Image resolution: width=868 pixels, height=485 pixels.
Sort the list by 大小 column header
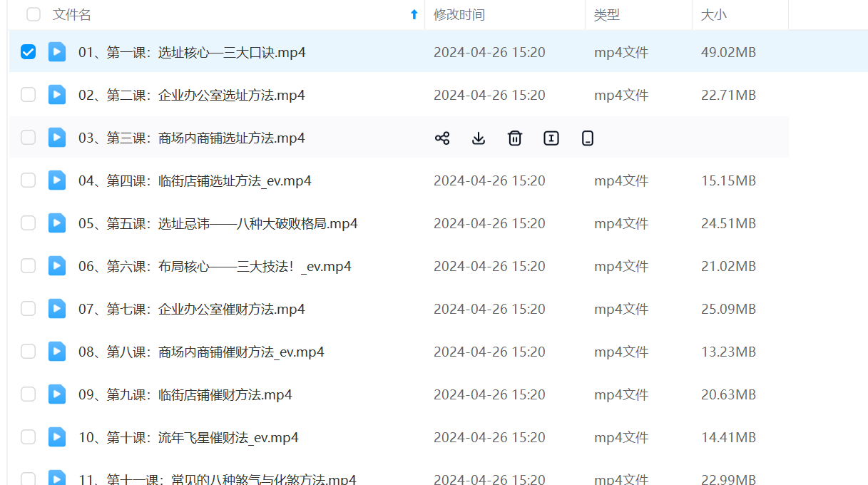[713, 14]
